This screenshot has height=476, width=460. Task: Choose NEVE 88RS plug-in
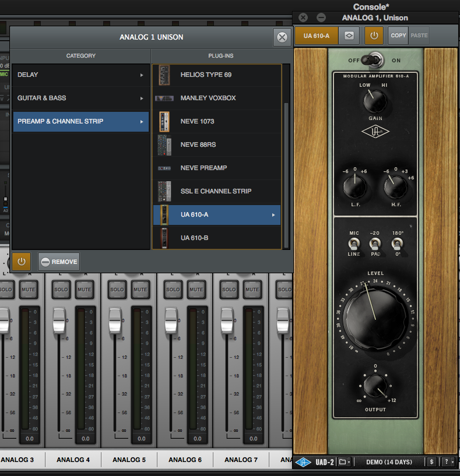[217, 145]
